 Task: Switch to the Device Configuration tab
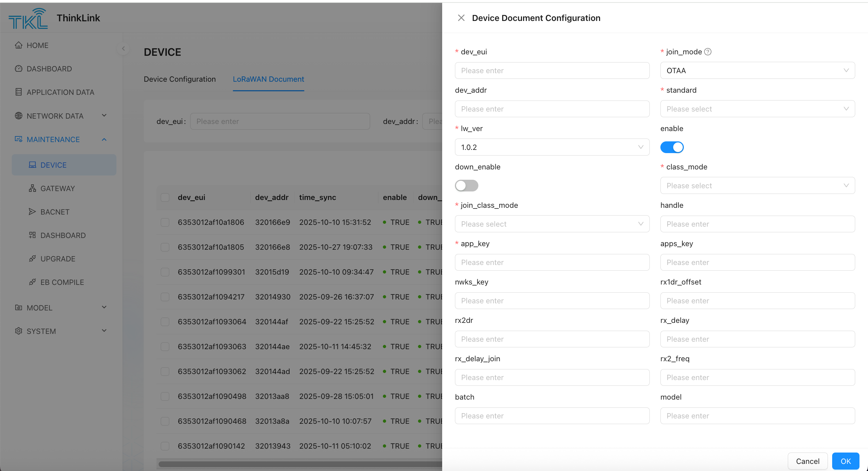click(x=180, y=79)
